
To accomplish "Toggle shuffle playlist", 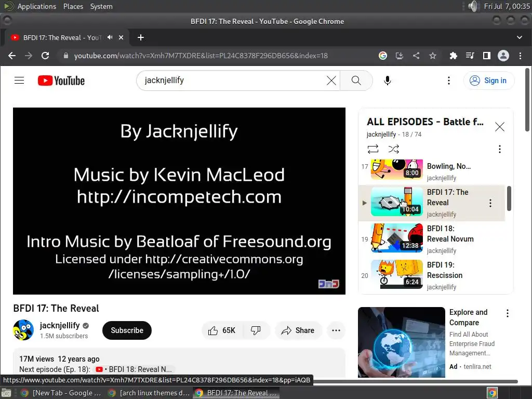I will (x=394, y=149).
